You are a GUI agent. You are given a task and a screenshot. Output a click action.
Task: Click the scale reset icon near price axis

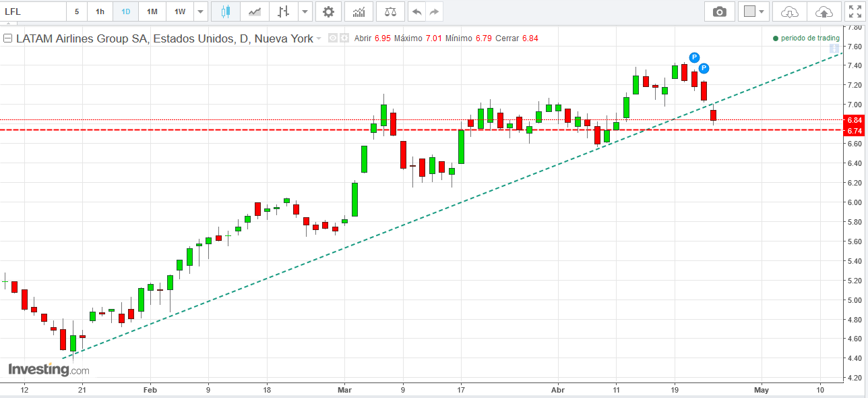pos(835,49)
